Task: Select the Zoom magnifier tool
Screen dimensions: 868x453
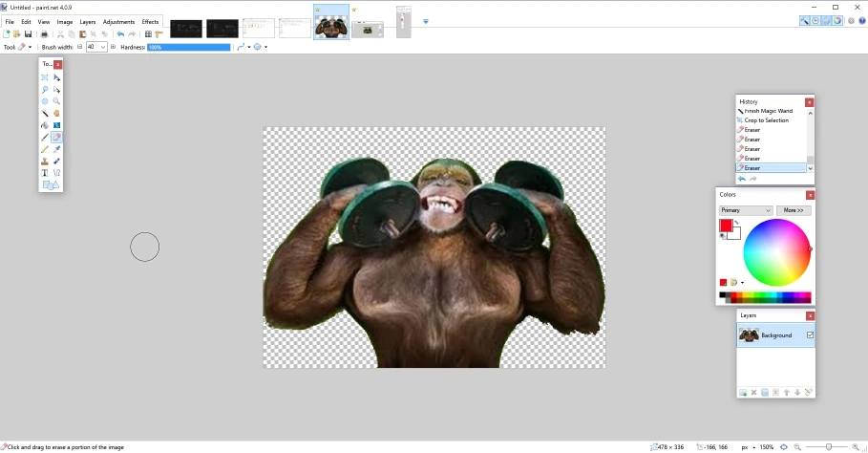Action: click(x=56, y=101)
